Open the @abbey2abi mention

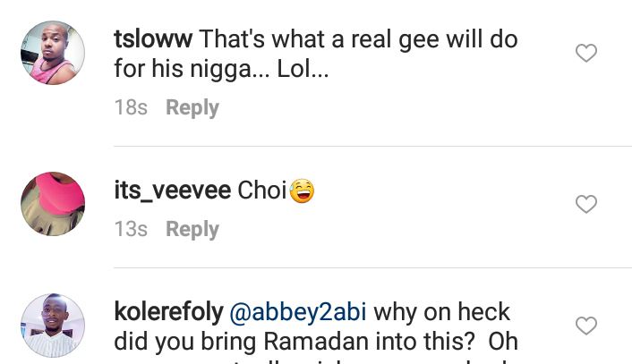pos(298,312)
